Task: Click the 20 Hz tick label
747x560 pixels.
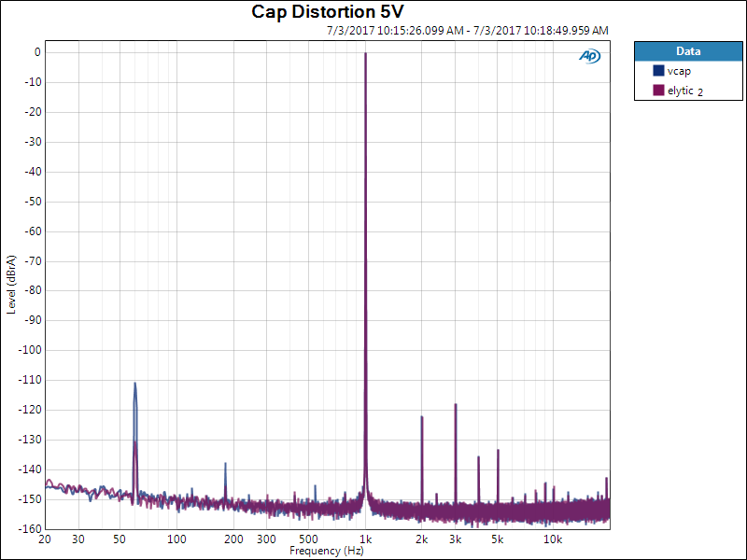Action: (x=45, y=539)
